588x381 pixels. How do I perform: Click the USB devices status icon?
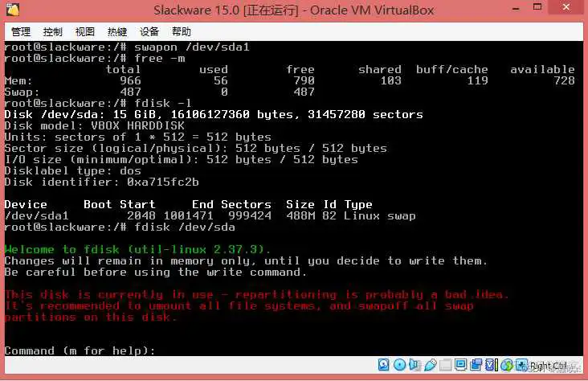430,364
